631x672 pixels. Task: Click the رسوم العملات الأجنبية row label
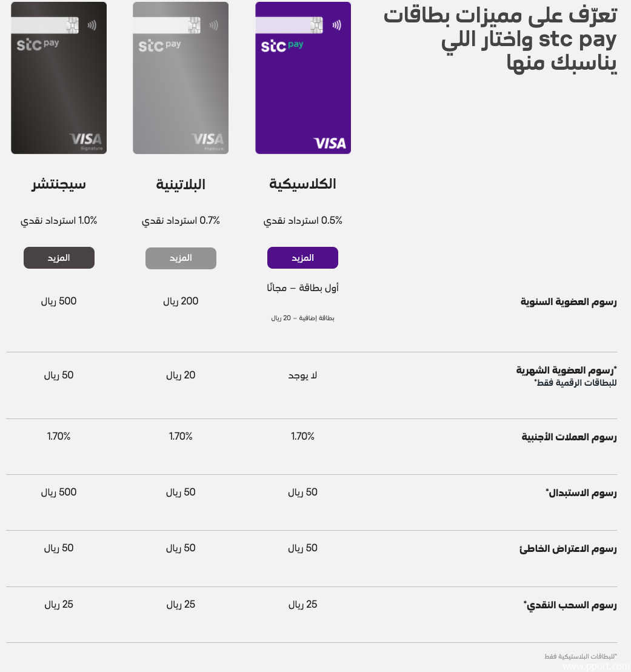569,437
